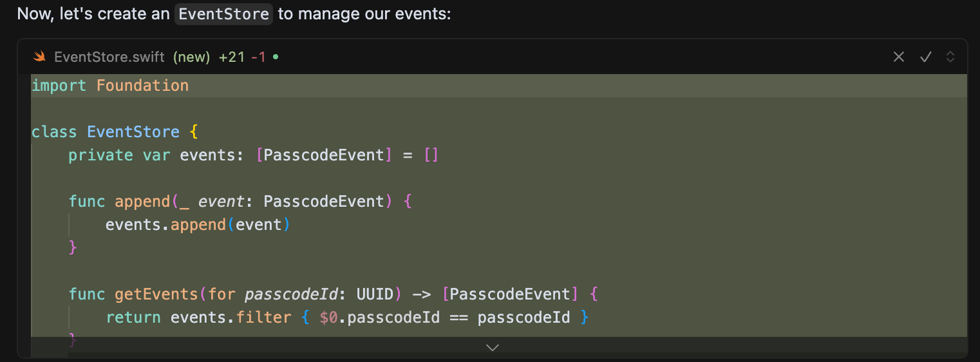Click the func append declaration
The image size is (980, 362).
pos(240,202)
